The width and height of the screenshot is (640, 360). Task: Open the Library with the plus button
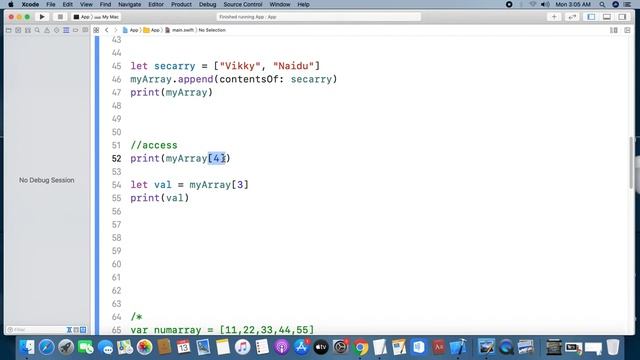coord(554,17)
